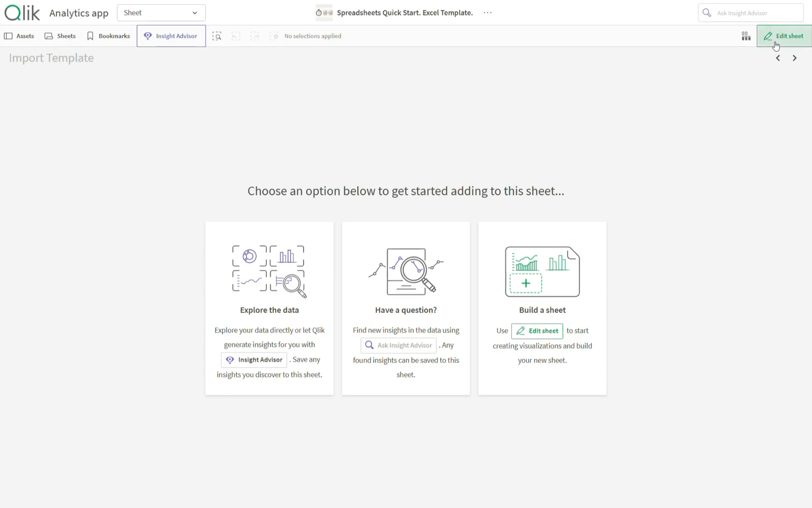The image size is (812, 508).
Task: Open the Bookmarks menu
Action: (x=109, y=36)
